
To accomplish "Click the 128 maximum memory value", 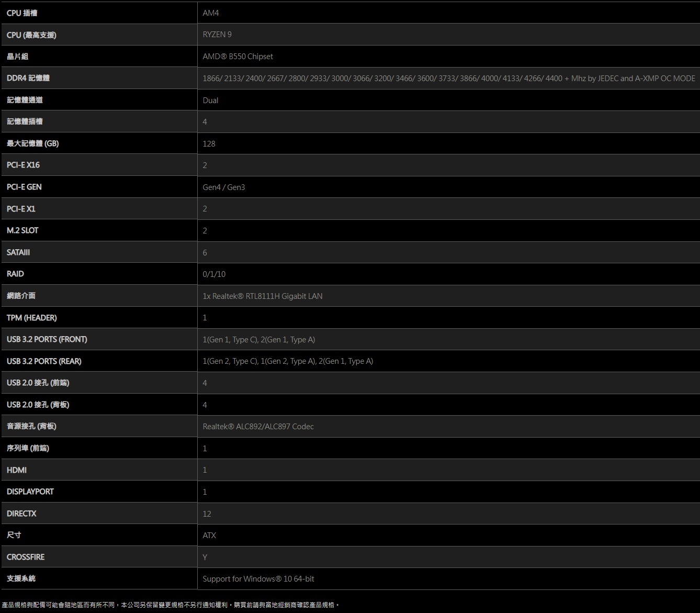I will coord(209,144).
